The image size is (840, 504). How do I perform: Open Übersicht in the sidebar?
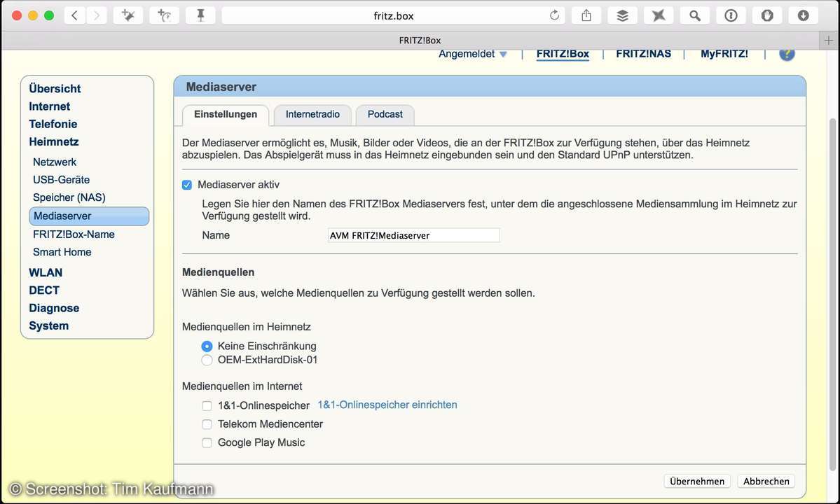[x=55, y=89]
